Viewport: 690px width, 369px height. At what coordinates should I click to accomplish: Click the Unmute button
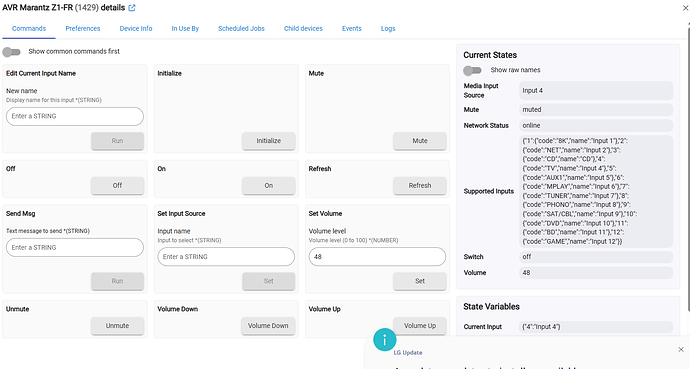pyautogui.click(x=117, y=326)
